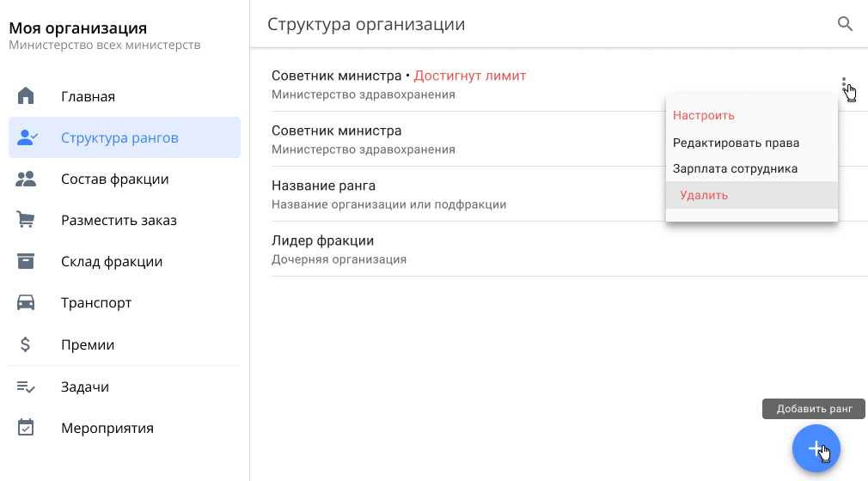Image resolution: width=868 pixels, height=481 pixels.
Task: Select Настроить in the context menu
Action: (703, 115)
